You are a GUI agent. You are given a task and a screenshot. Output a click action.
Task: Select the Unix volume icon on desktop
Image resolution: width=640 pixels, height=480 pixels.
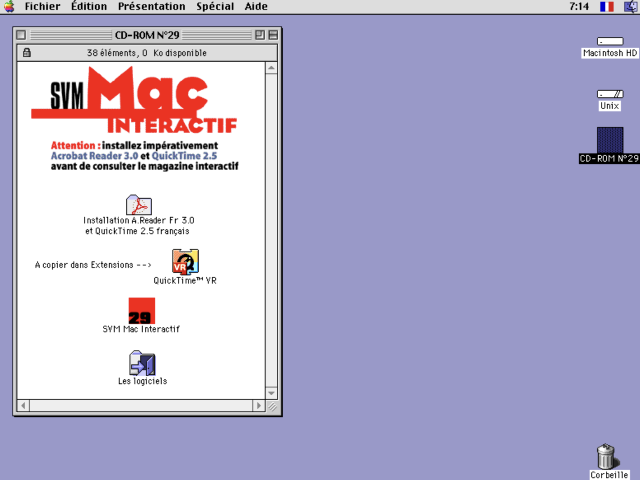click(x=610, y=94)
